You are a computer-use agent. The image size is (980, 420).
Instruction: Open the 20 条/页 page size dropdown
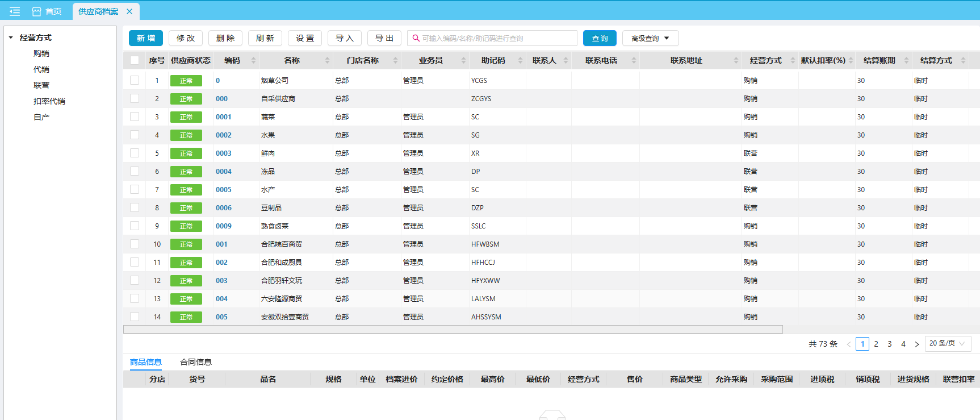coord(947,343)
